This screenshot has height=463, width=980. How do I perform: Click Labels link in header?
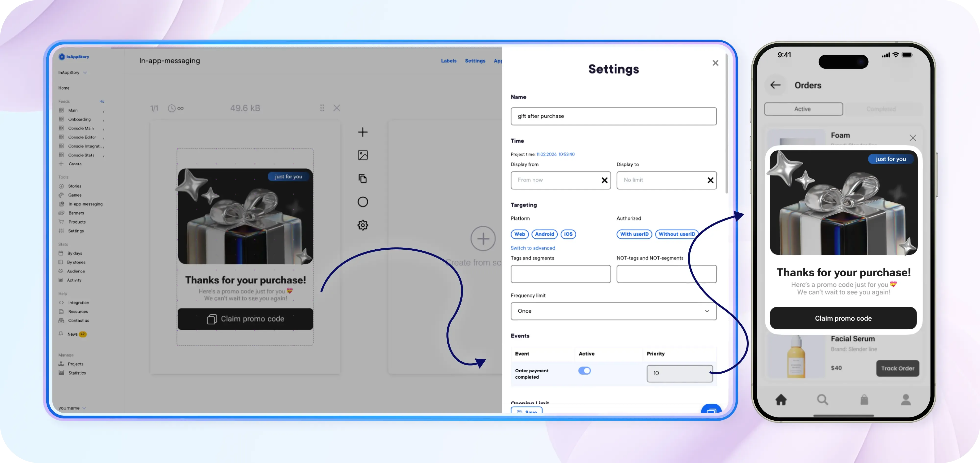pyautogui.click(x=449, y=61)
